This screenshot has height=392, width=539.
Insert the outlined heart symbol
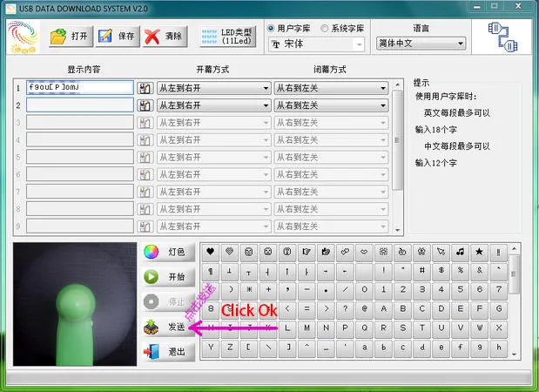coord(230,252)
